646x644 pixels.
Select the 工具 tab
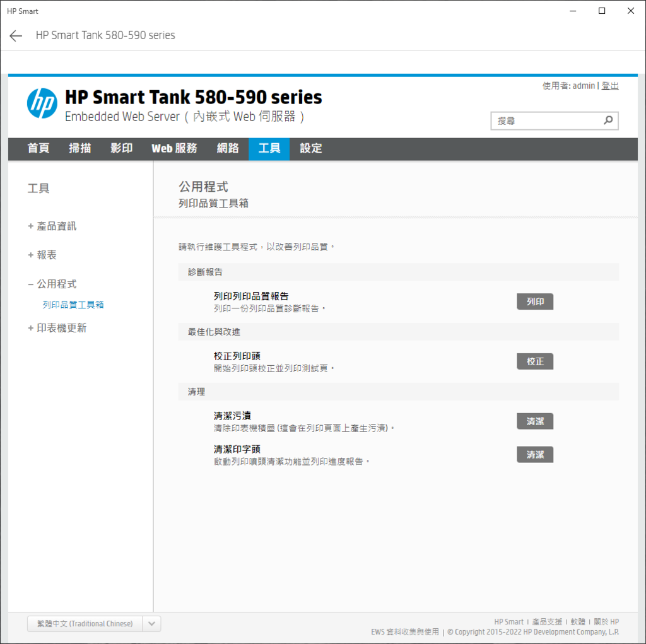(x=269, y=148)
